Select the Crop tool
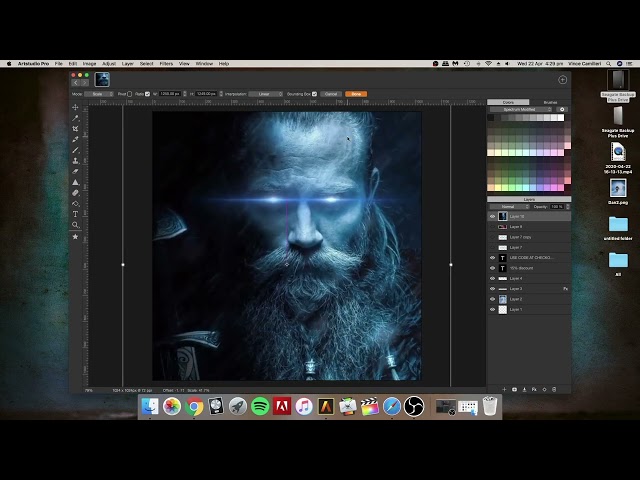Viewport: 640px width, 480px height. point(76,129)
